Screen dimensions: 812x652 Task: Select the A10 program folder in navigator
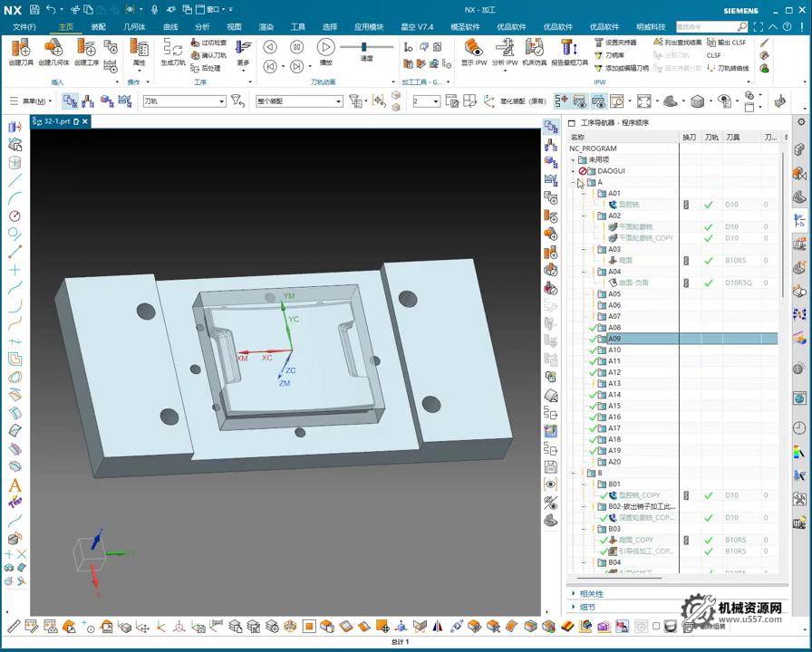pos(614,350)
